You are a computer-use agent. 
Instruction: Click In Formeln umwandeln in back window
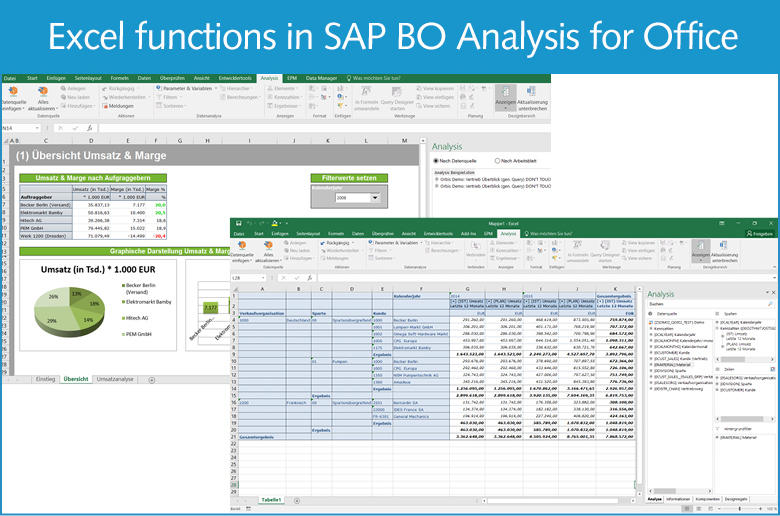click(x=367, y=99)
